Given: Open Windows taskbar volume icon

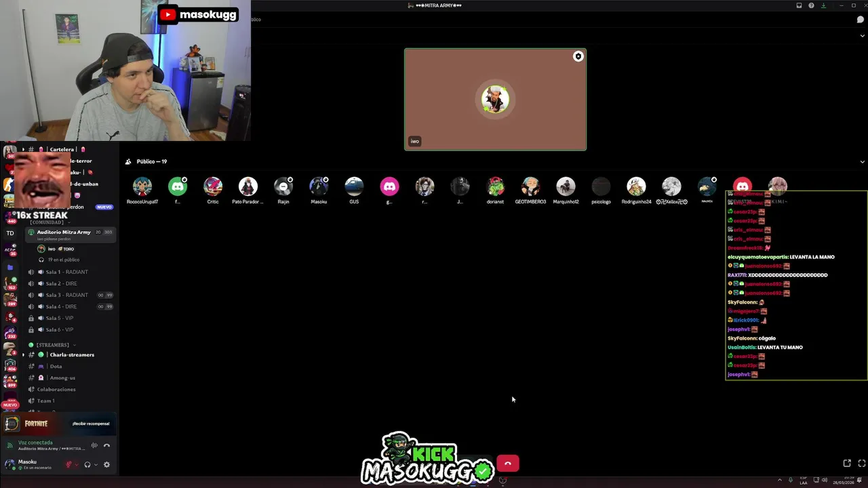Looking at the screenshot, I should [825, 480].
